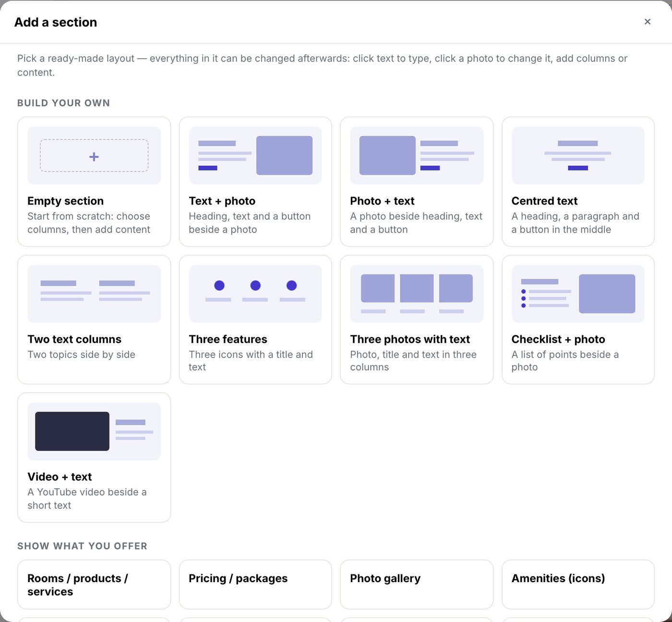Select the Empty section plus thumbnail
This screenshot has height=622, width=672.
click(94, 156)
